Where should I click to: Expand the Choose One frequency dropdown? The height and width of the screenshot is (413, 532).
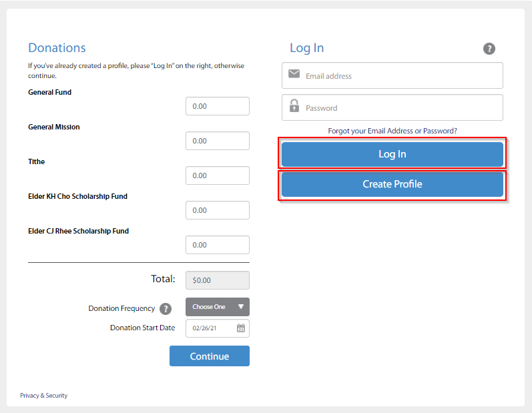[217, 307]
